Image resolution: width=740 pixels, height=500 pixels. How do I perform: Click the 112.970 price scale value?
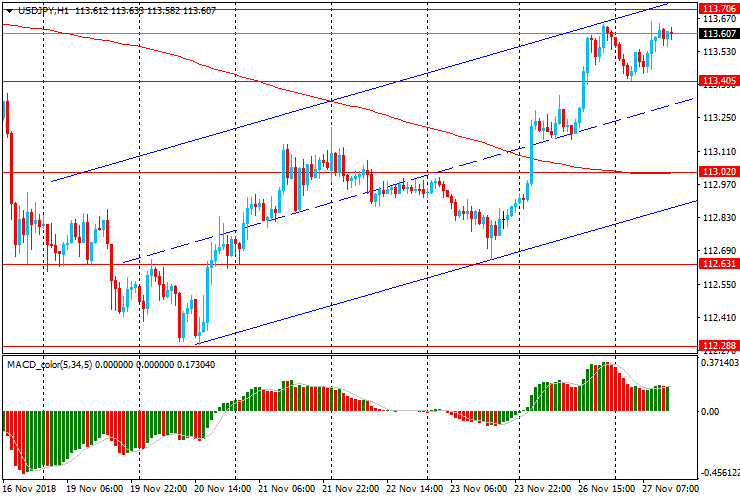coord(719,185)
